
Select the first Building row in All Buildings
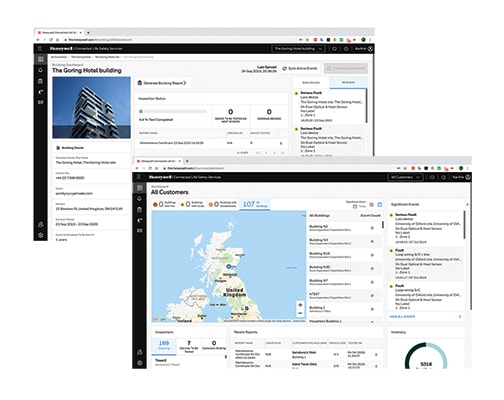click(344, 228)
